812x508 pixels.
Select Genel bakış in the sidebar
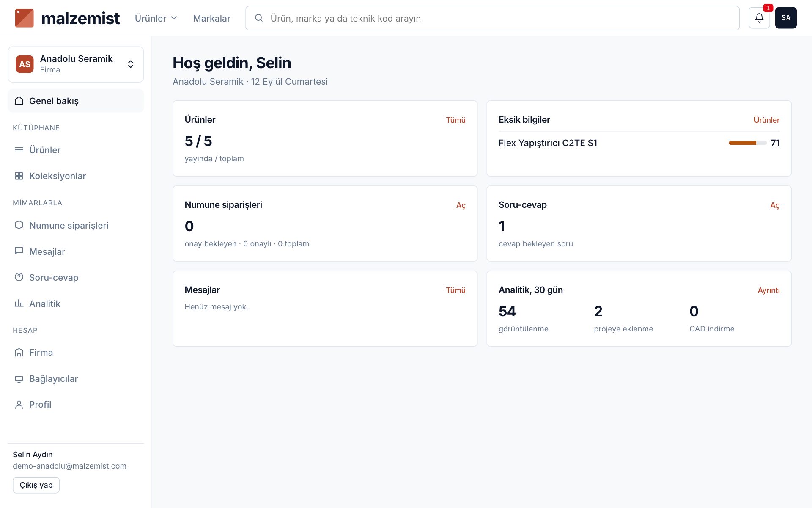point(76,101)
